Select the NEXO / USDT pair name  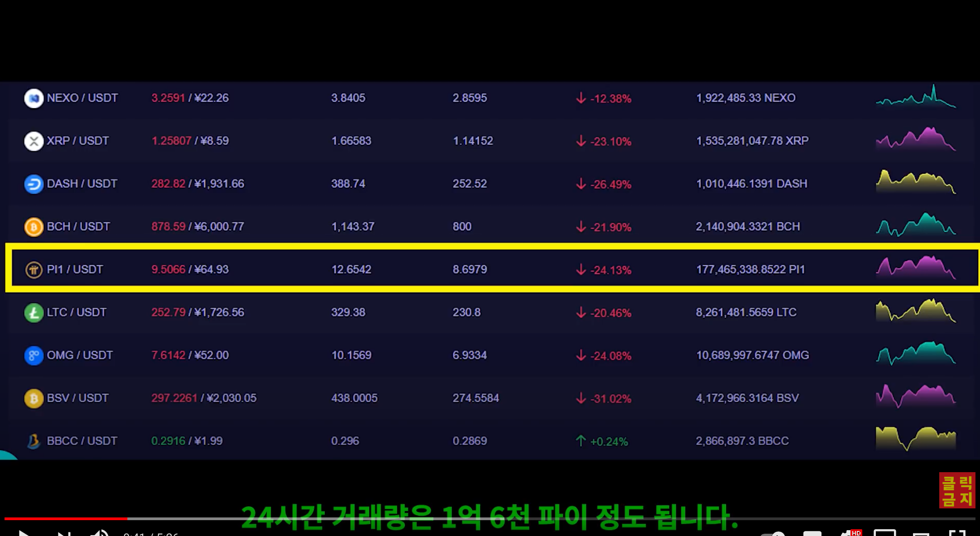click(x=82, y=98)
